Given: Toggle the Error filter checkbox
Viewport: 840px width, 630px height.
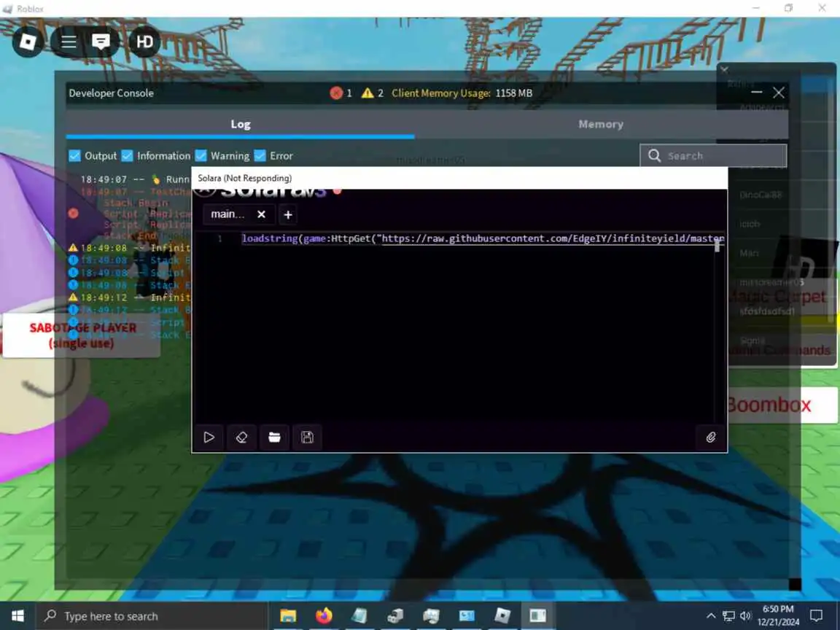Looking at the screenshot, I should [260, 156].
